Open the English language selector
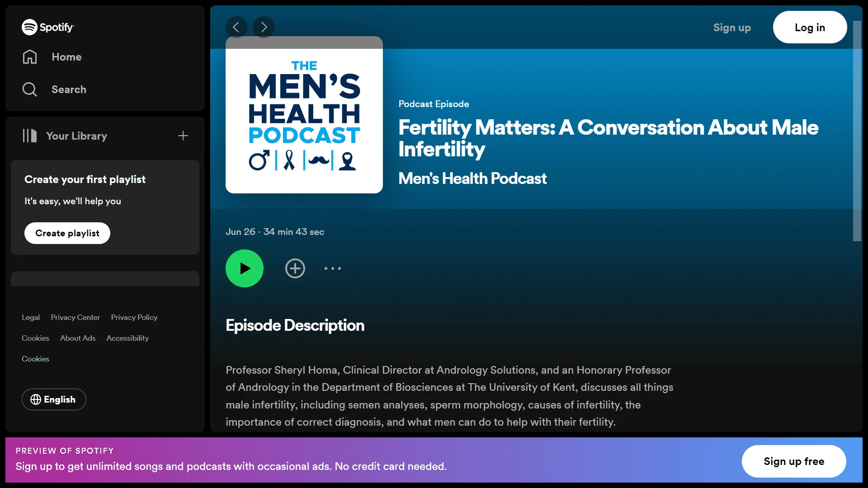Viewport: 868px width, 488px height. point(54,399)
